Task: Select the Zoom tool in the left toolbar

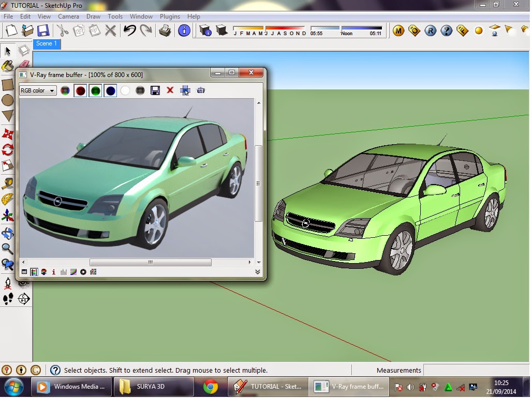Action: [x=7, y=249]
